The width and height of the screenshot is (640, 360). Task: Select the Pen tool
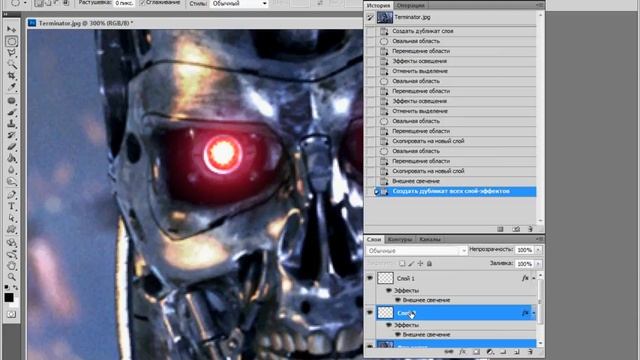[11, 195]
